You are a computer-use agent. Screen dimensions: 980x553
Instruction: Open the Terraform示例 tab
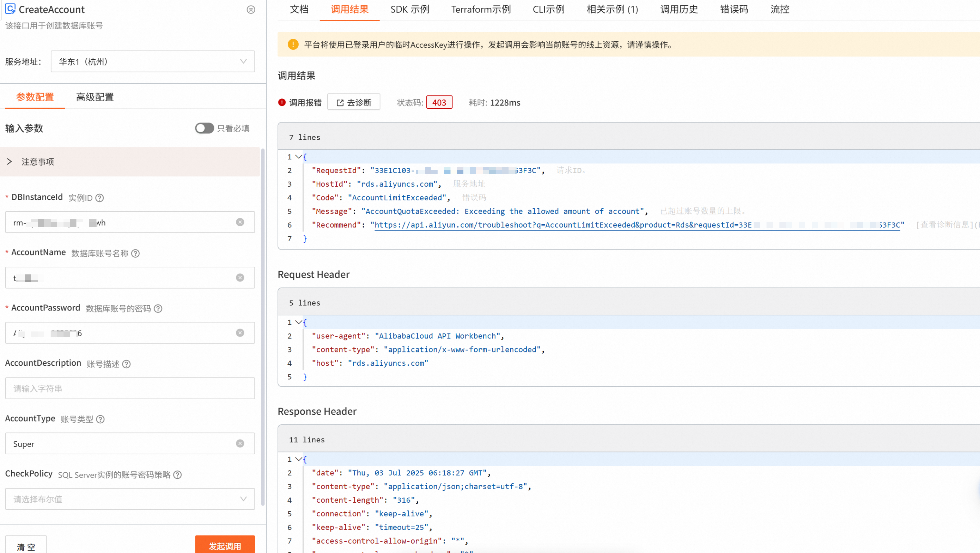481,9
